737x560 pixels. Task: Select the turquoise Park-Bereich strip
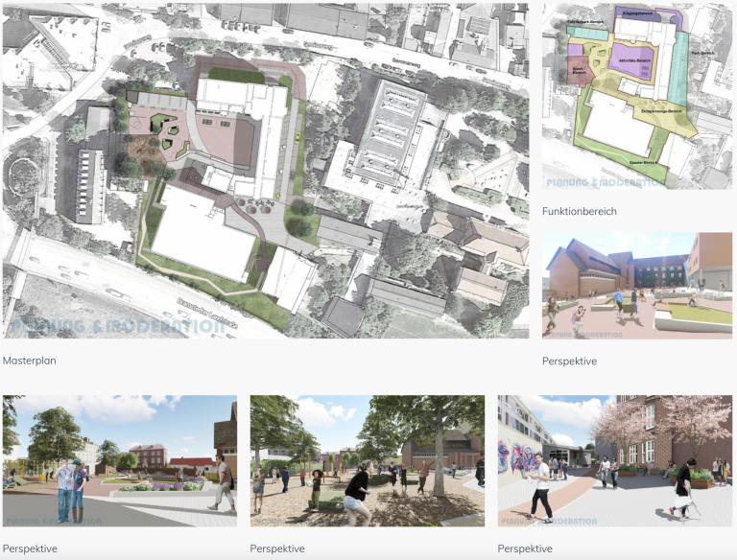click(x=679, y=67)
